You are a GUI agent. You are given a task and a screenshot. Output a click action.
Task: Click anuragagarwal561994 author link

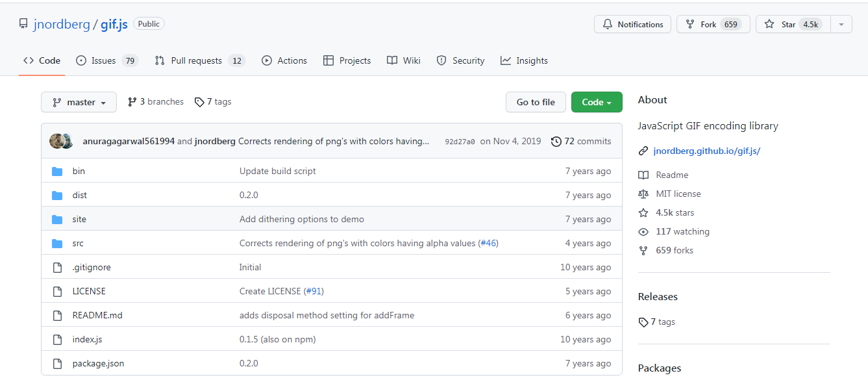(x=129, y=141)
